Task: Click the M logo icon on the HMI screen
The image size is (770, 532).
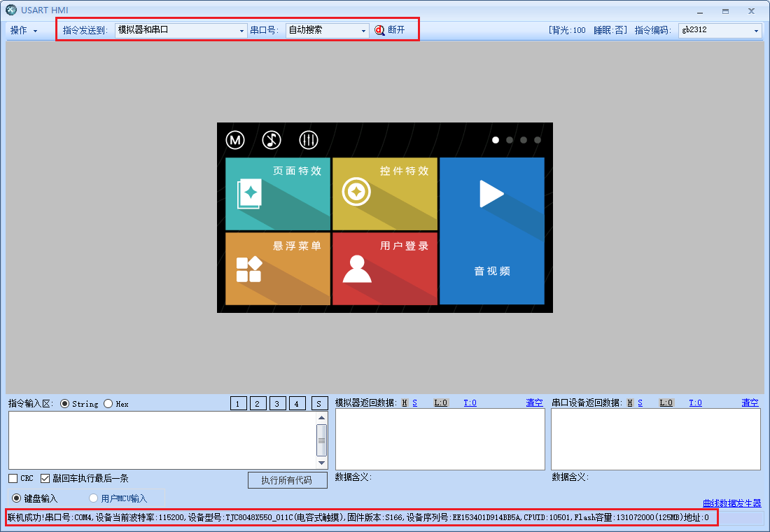Action: click(235, 139)
